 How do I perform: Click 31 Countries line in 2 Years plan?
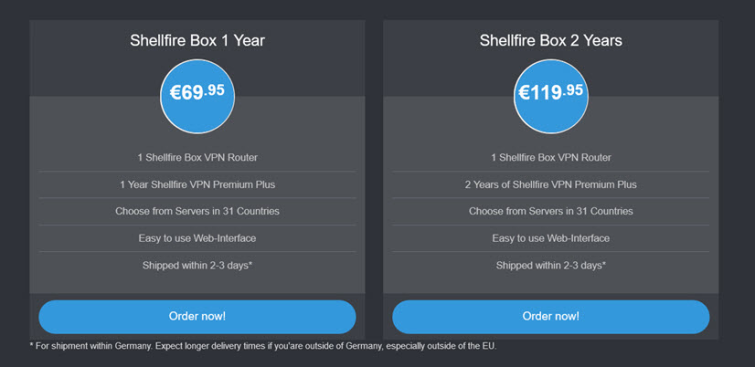(x=551, y=211)
